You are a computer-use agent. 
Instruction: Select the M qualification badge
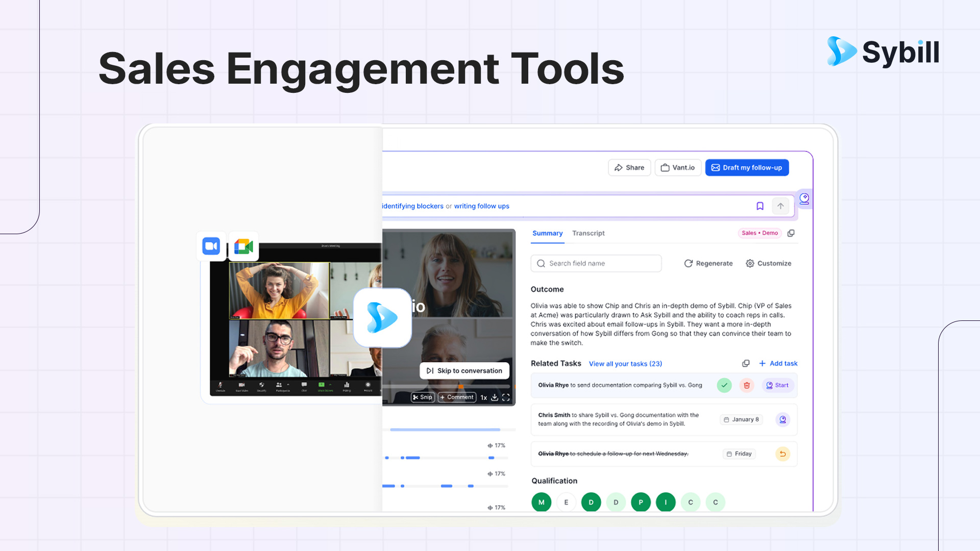542,502
